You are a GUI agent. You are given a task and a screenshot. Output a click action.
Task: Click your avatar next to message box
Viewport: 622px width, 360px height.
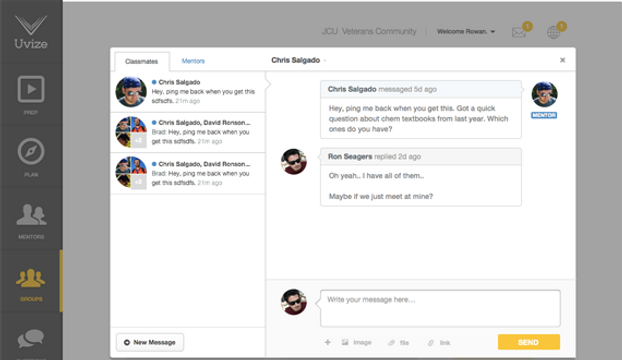pos(294,302)
